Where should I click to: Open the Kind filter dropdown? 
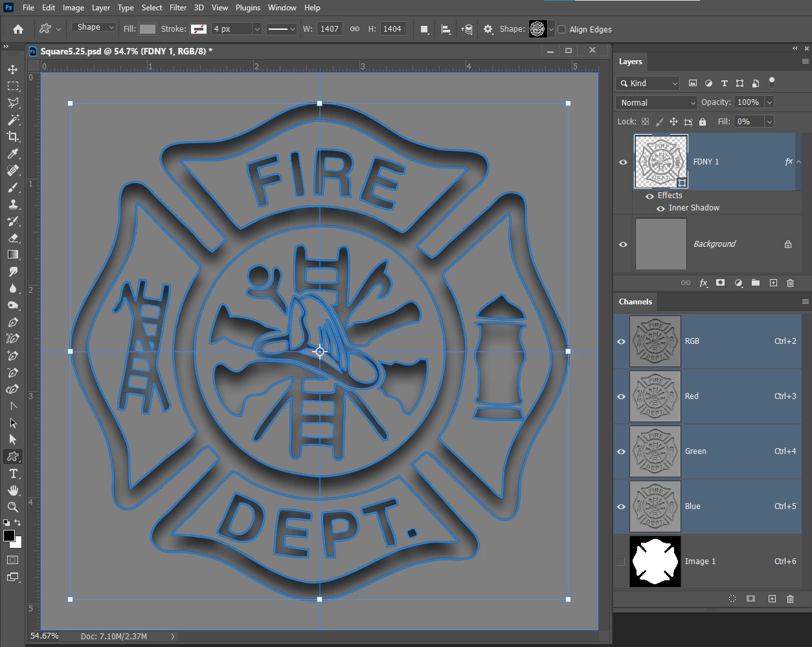click(648, 83)
